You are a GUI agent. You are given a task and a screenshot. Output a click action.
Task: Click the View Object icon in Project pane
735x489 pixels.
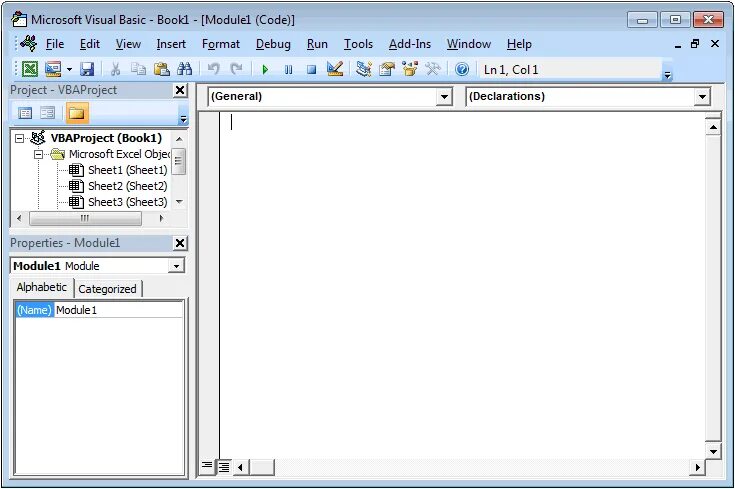[47, 113]
